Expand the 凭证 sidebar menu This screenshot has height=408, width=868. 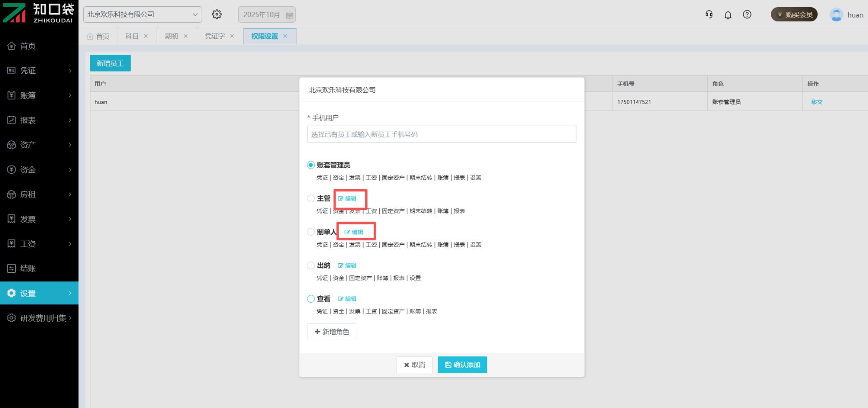pos(39,71)
